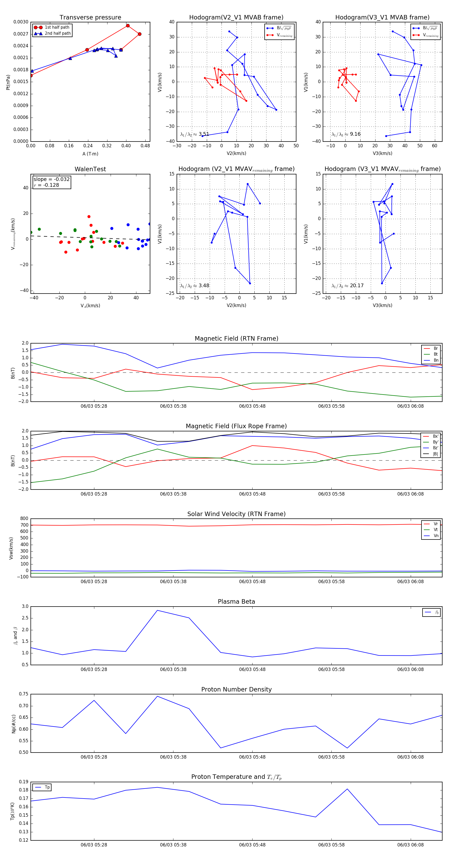473x868 pixels.
Task: Click the '2nd half path' legend entry
Action: click(x=53, y=33)
